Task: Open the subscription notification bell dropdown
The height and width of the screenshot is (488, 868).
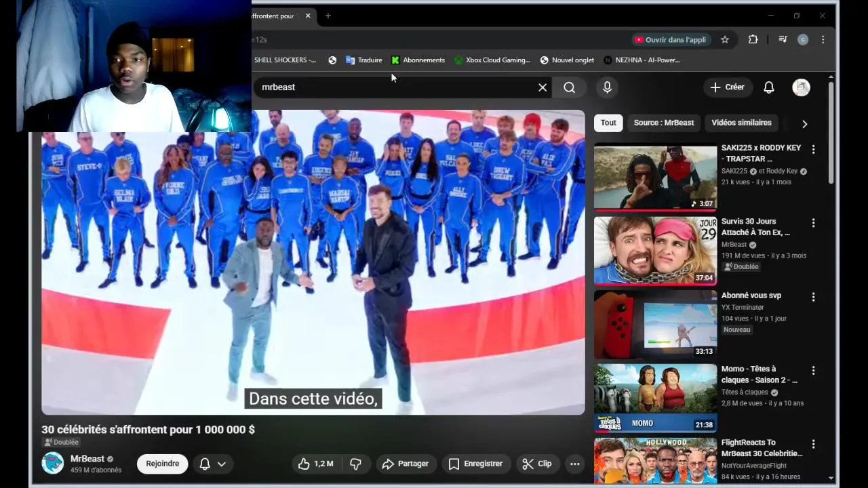Action: point(212,464)
